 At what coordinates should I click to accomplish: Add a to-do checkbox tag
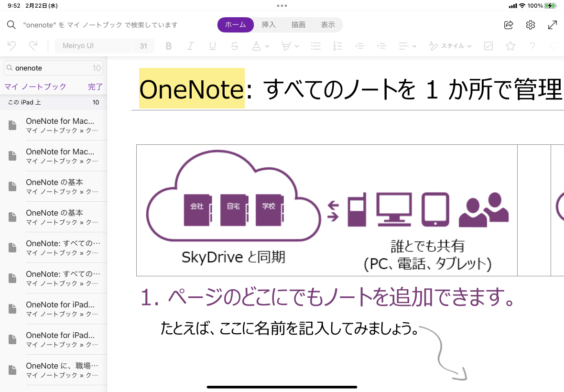(488, 46)
